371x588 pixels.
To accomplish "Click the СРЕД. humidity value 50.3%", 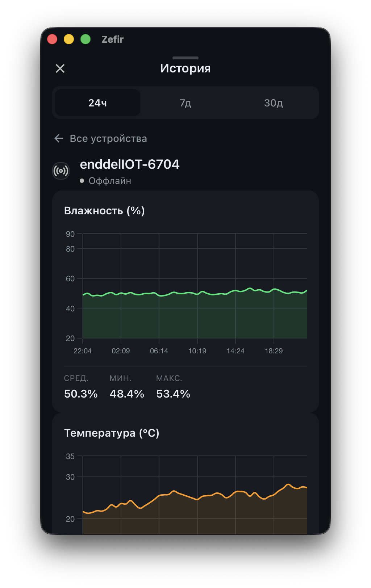I will (x=80, y=394).
